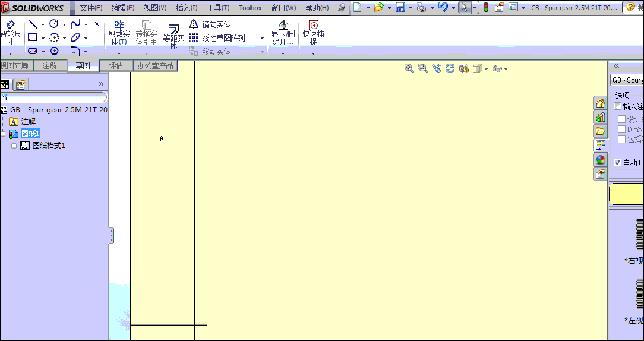Open the Toolbox menu
Viewport: 644px width, 341px height.
(250, 8)
